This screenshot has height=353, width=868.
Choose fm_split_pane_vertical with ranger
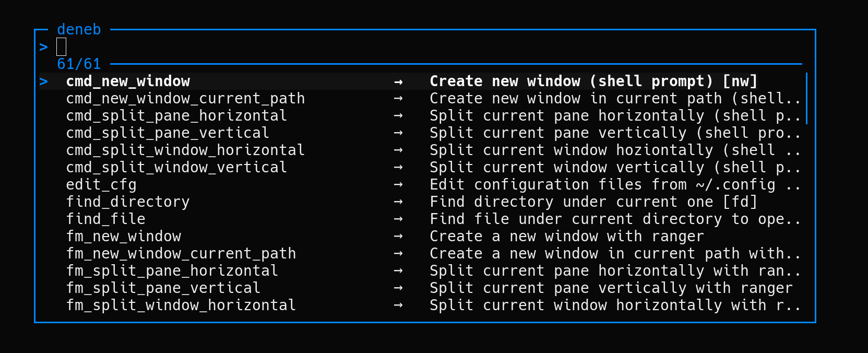162,288
